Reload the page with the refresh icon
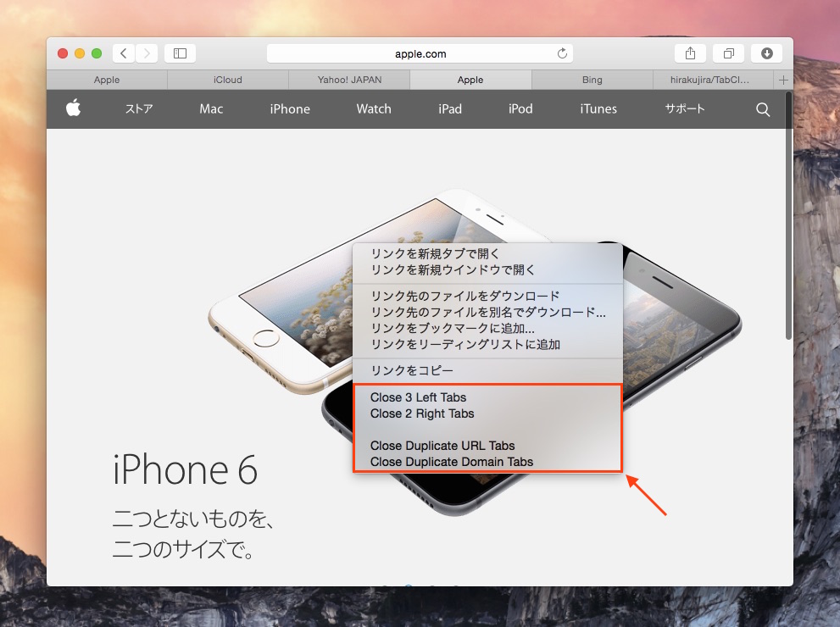Screen dimensions: 840x627 562,53
